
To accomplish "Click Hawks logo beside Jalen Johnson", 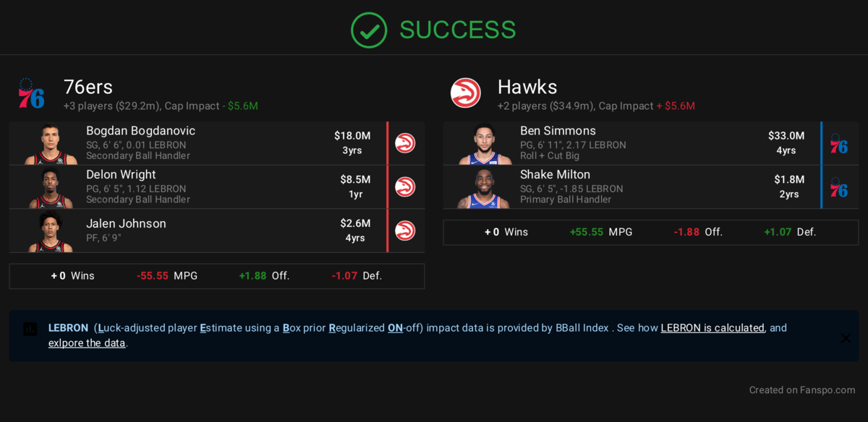I will pyautogui.click(x=405, y=231).
